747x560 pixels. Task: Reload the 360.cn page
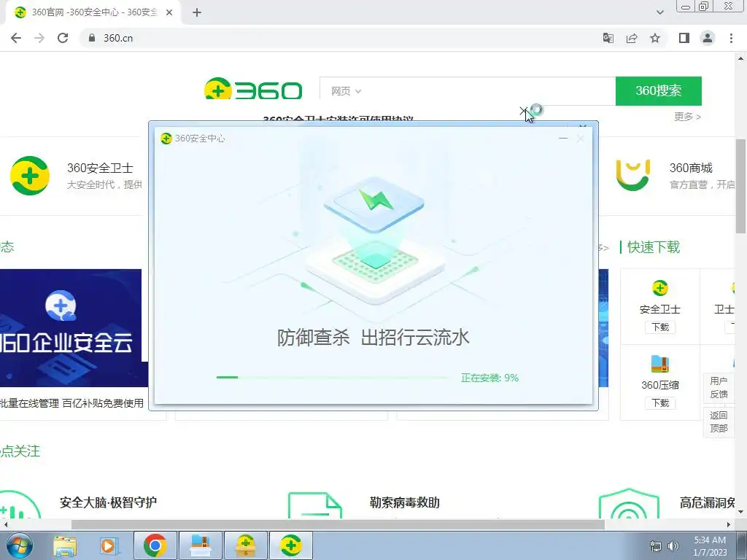63,38
